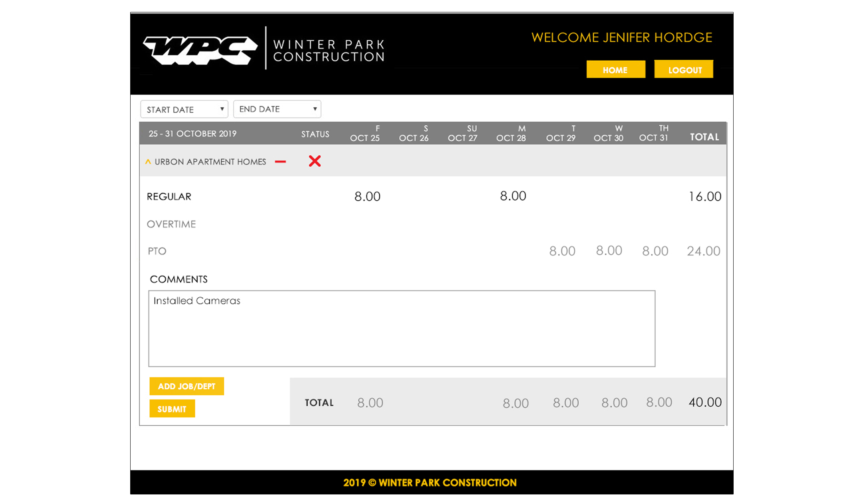Go to the Home page
The height and width of the screenshot is (504, 865).
[x=615, y=70]
